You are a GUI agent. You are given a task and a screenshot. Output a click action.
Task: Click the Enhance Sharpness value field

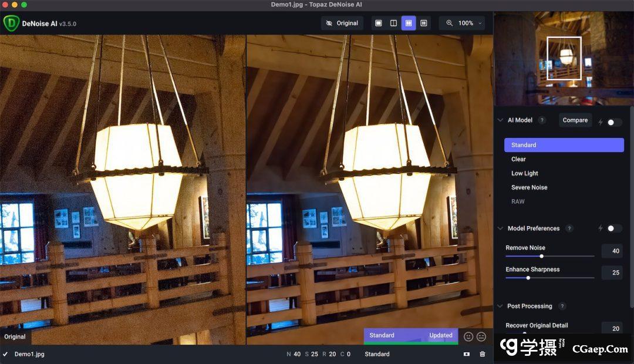point(612,273)
